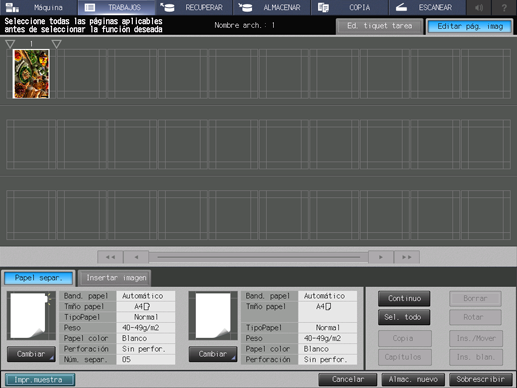Toggle the Continuo selection button
Screen dimensions: 517x388
(404, 298)
